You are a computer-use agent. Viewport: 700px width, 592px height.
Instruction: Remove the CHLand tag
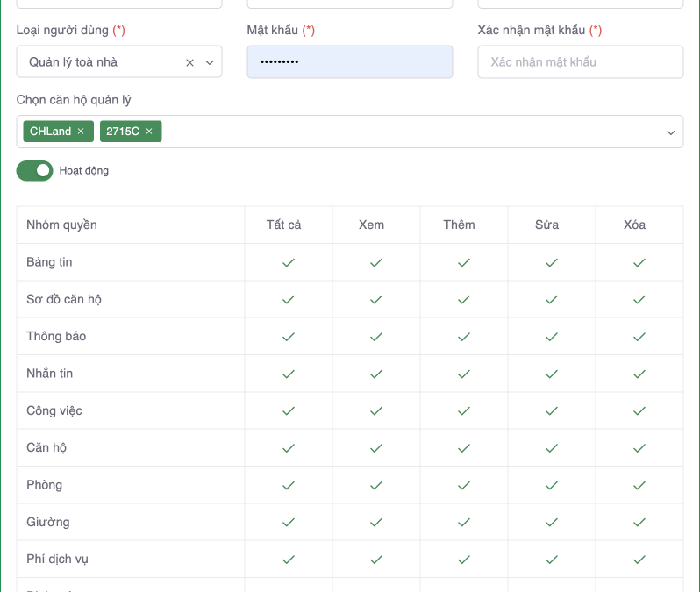click(x=81, y=132)
